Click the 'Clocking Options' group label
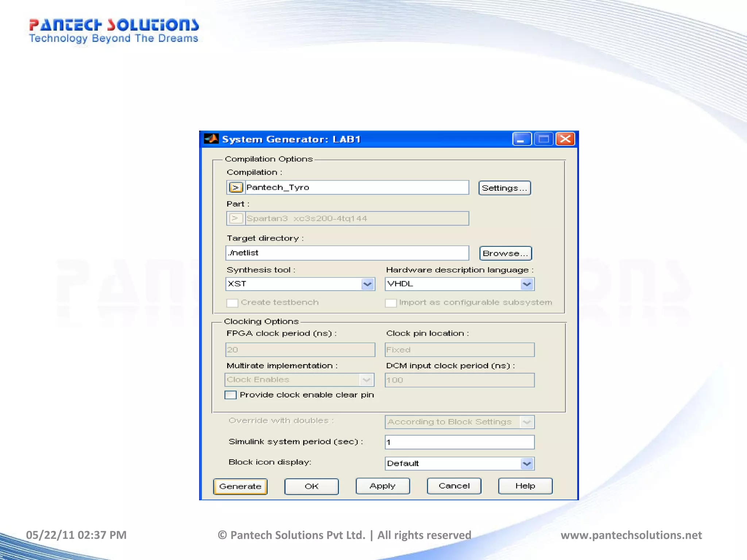 tap(261, 321)
